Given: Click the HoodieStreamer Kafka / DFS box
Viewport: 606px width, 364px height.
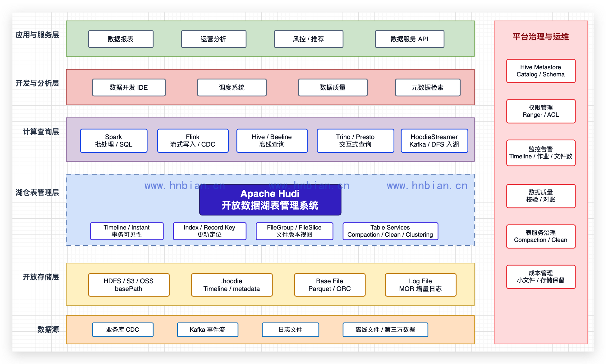Looking at the screenshot, I should pyautogui.click(x=434, y=141).
